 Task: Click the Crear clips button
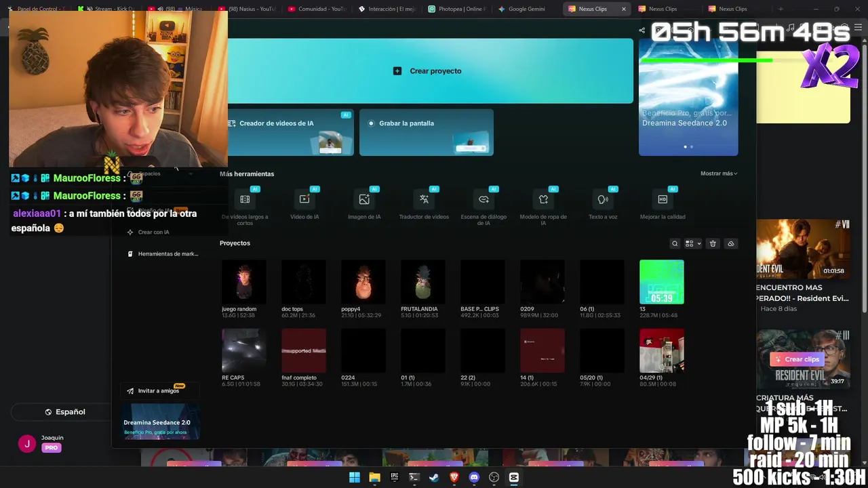(x=796, y=359)
